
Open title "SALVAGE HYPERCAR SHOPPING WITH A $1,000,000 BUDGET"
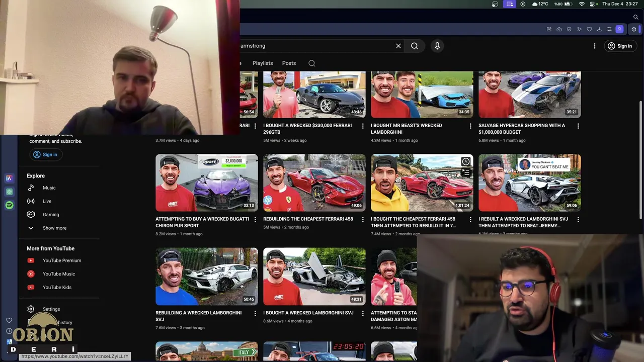[x=522, y=129]
